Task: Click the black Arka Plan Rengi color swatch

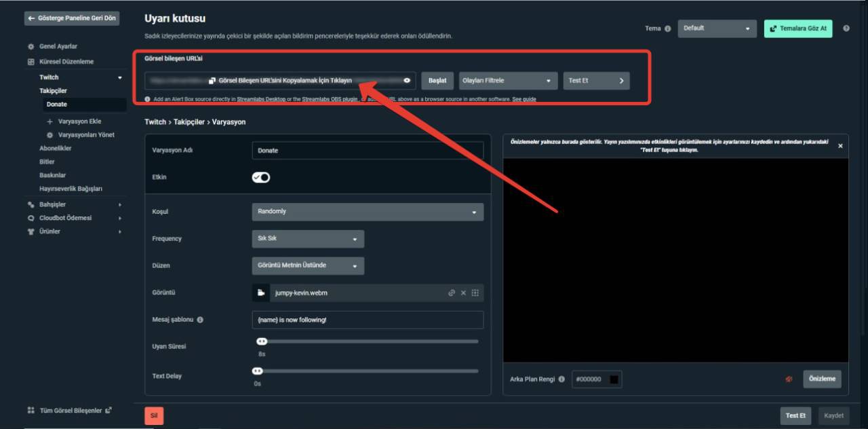Action: point(614,379)
